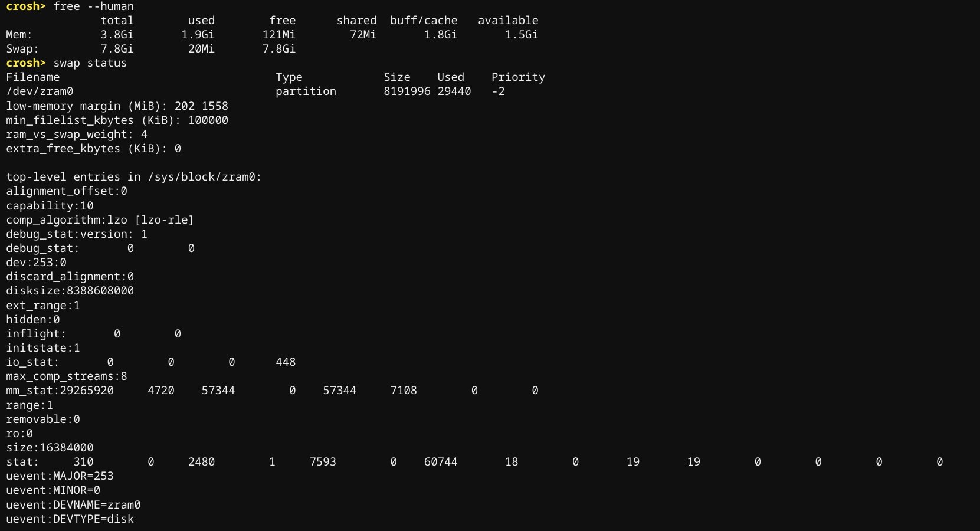This screenshot has height=531, width=980.
Task: Select the 'ram_vs_swap_weight: 4' line
Action: (77, 135)
